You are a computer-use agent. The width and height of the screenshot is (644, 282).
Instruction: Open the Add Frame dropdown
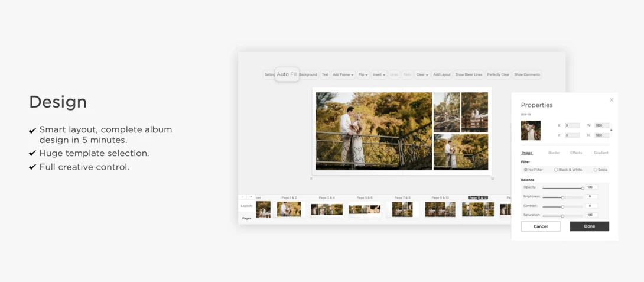[343, 75]
